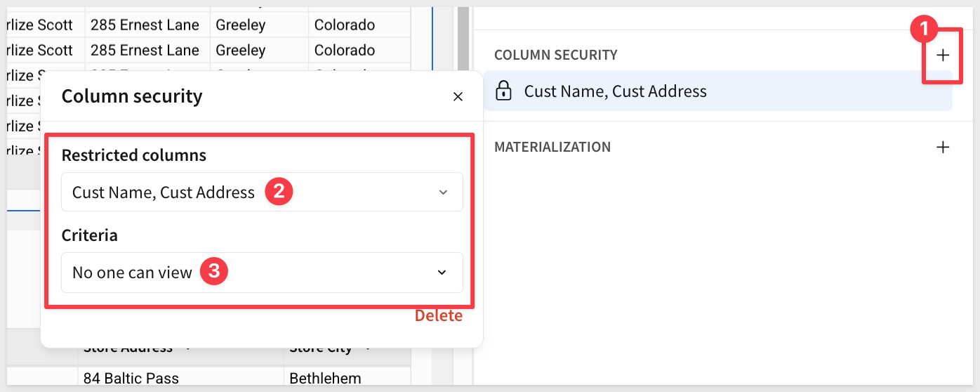Image resolution: width=980 pixels, height=392 pixels.
Task: Click the COLUMN SECURITY section heading
Action: tap(555, 55)
